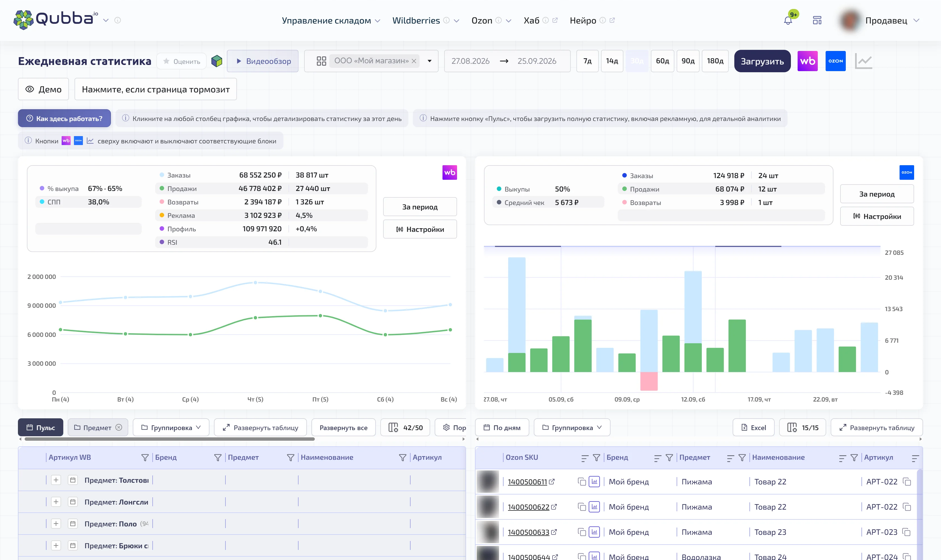Viewport: 941px width, 560px height.
Task: Copy the SKU 1400500611
Action: [582, 482]
